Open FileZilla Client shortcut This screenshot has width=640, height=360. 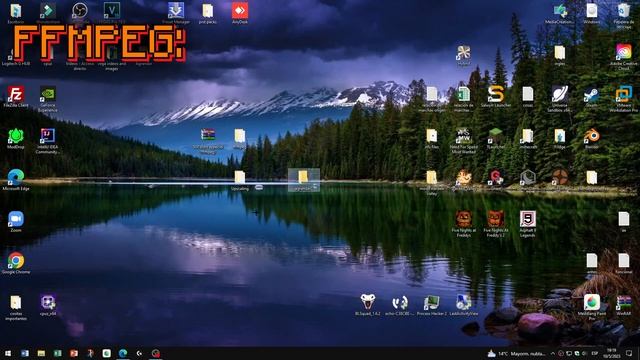click(16, 96)
